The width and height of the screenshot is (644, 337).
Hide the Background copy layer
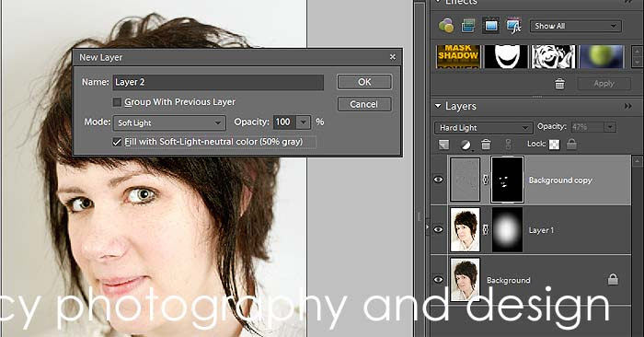(438, 180)
